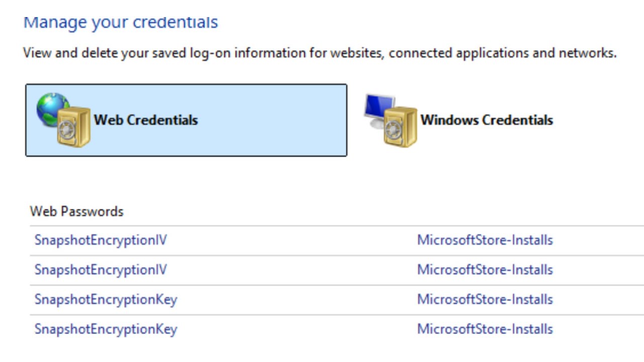Click the Web Passwords section header

tap(76, 211)
